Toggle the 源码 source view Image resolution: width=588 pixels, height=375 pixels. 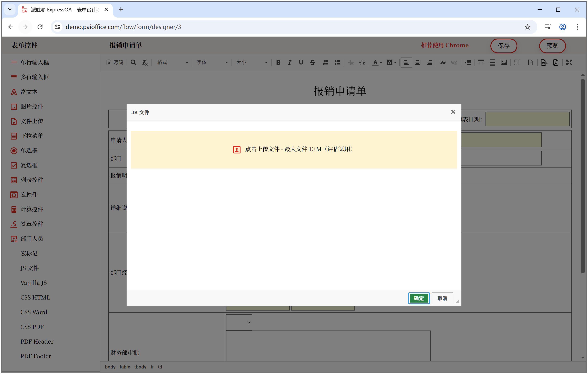pyautogui.click(x=115, y=62)
